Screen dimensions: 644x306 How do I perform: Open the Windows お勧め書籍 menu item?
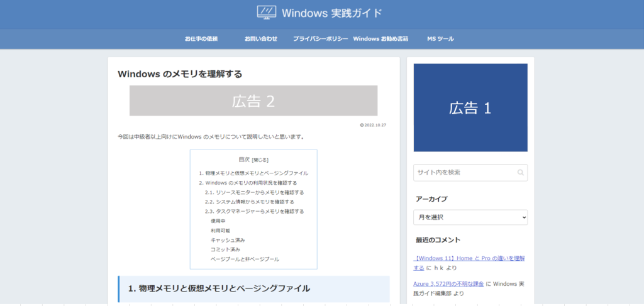pos(380,39)
